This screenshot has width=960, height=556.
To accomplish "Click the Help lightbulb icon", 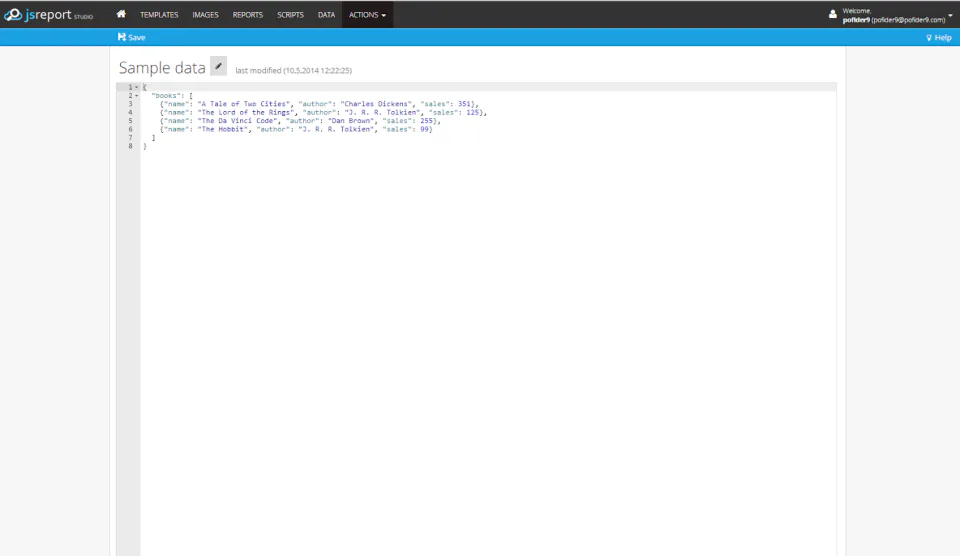I will pyautogui.click(x=929, y=38).
